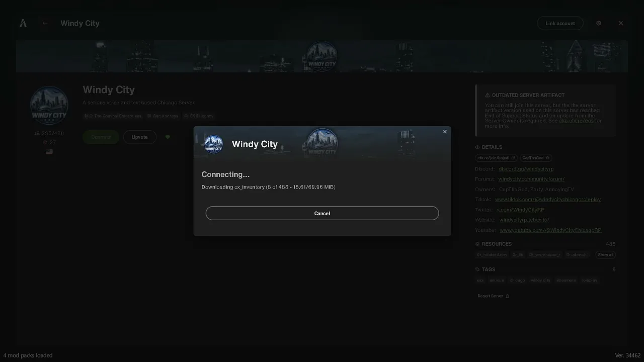Select the San Andreas map tag

(163, 116)
